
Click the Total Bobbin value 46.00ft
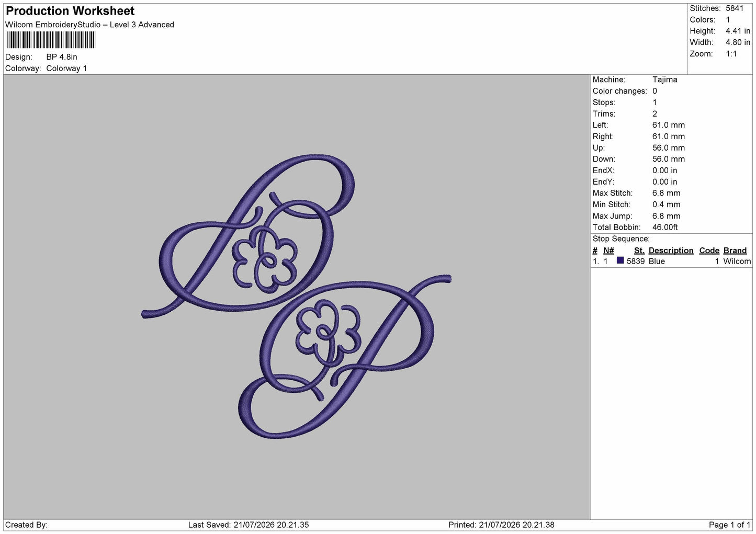tap(665, 228)
